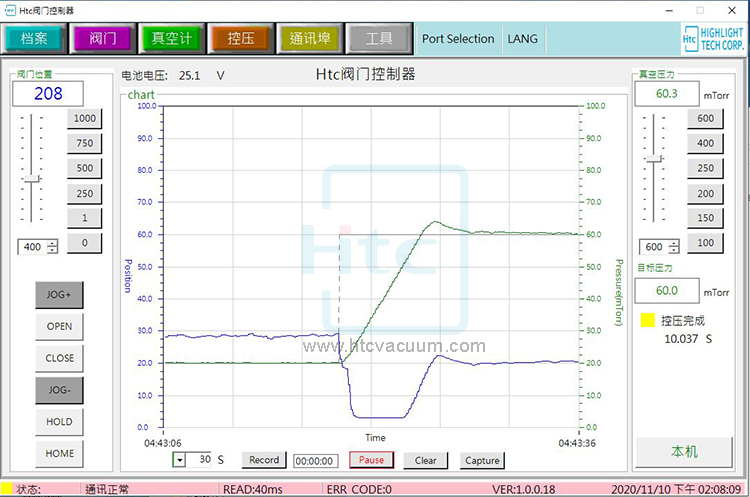Open the 控压 menu button
The height and width of the screenshot is (497, 750).
tap(241, 38)
